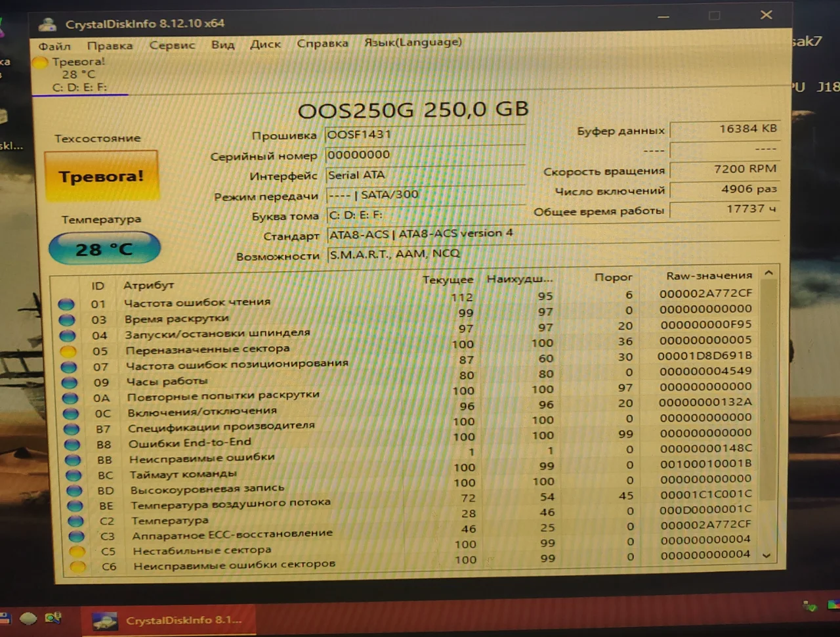840x637 pixels.
Task: Click the CrystalDiskInfo title bar app icon
Action: click(x=47, y=24)
